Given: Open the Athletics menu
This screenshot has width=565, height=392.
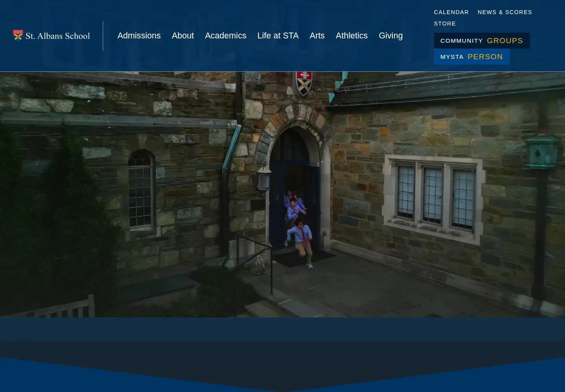Looking at the screenshot, I should pyautogui.click(x=352, y=36).
